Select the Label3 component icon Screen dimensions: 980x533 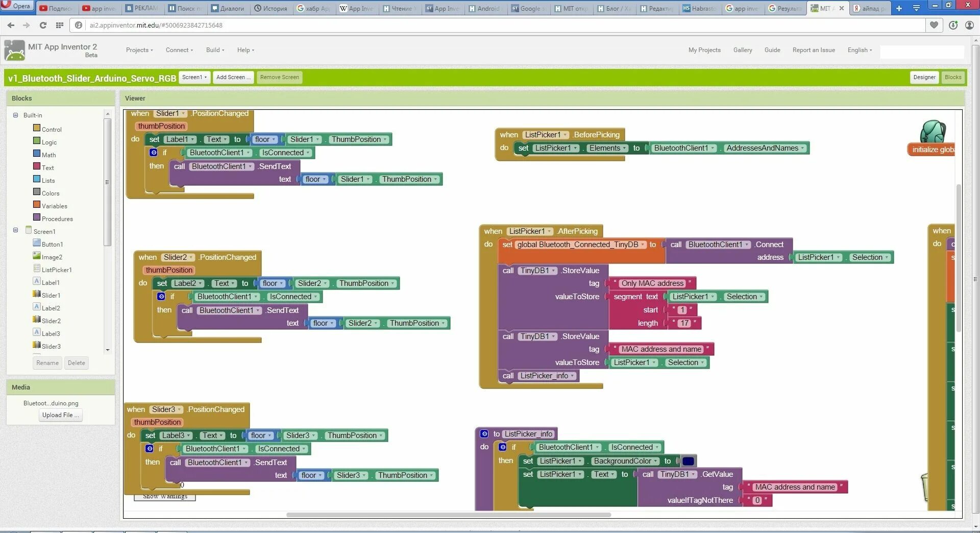(x=37, y=332)
